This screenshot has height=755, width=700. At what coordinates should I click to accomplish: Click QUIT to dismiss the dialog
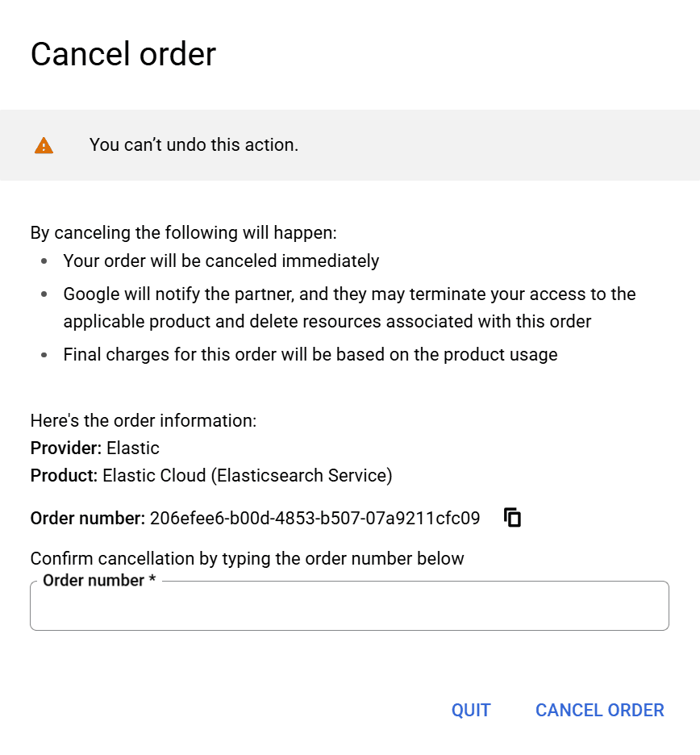point(471,710)
